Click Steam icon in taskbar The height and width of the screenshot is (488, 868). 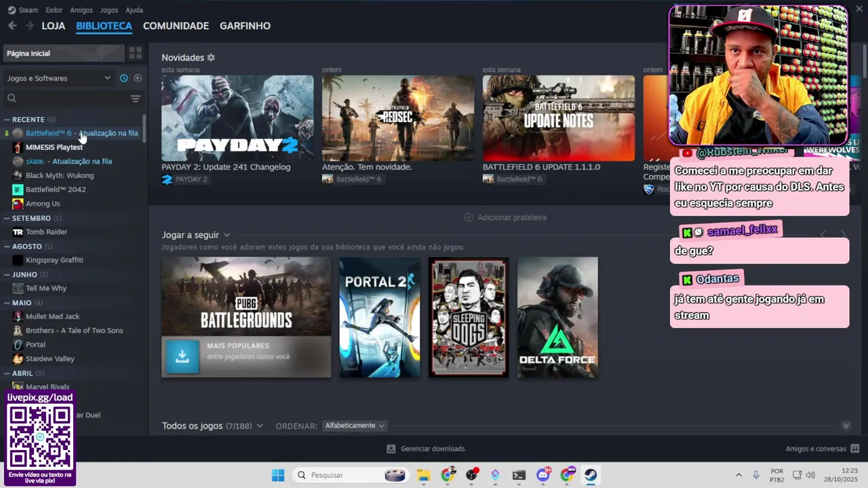click(x=591, y=475)
